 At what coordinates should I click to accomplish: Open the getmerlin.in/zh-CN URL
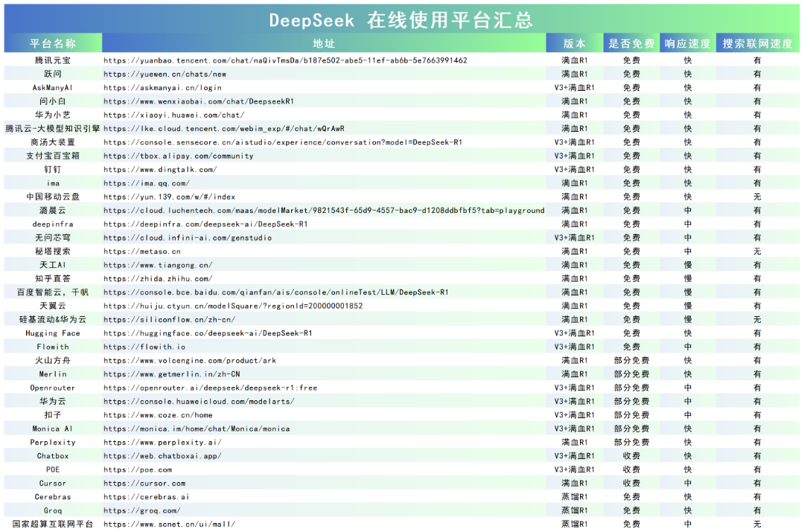pos(172,374)
